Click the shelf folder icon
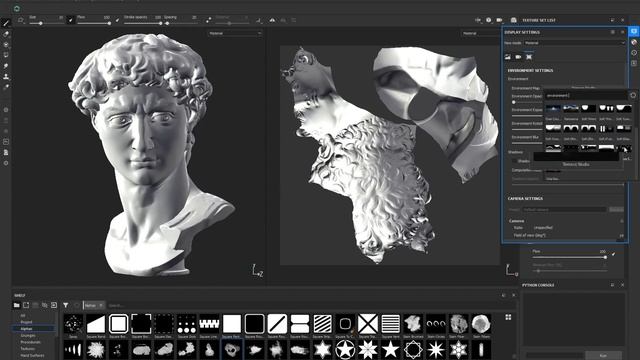640x360 pixels. point(17,305)
